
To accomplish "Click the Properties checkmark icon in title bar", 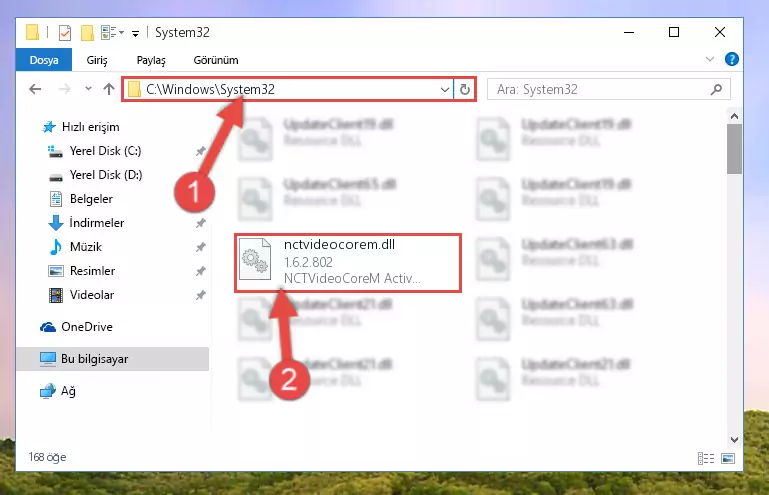I will [64, 33].
